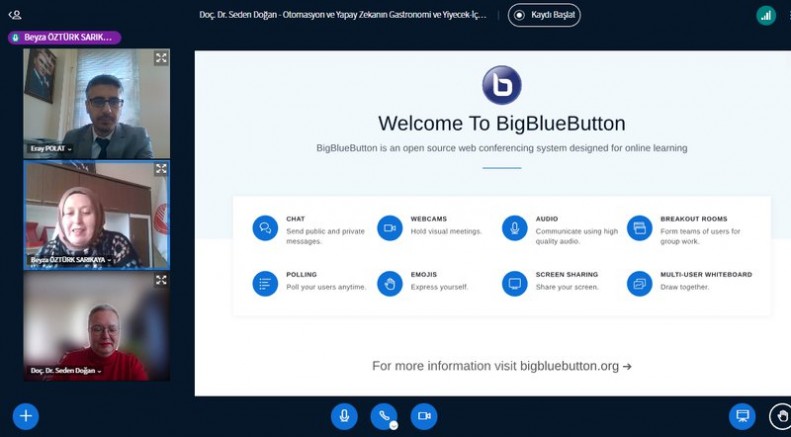The width and height of the screenshot is (791, 437).
Task: Mute the microphone in bottom toolbar
Action: (344, 416)
